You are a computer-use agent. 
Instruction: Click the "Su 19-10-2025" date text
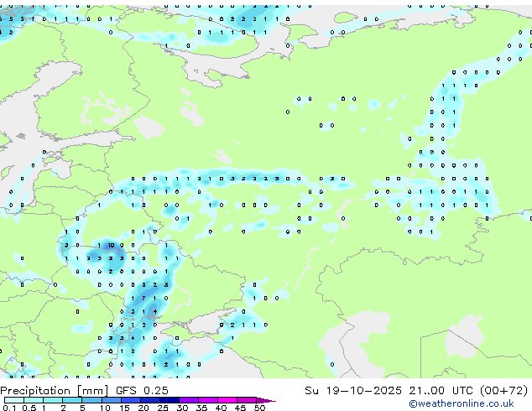click(353, 390)
